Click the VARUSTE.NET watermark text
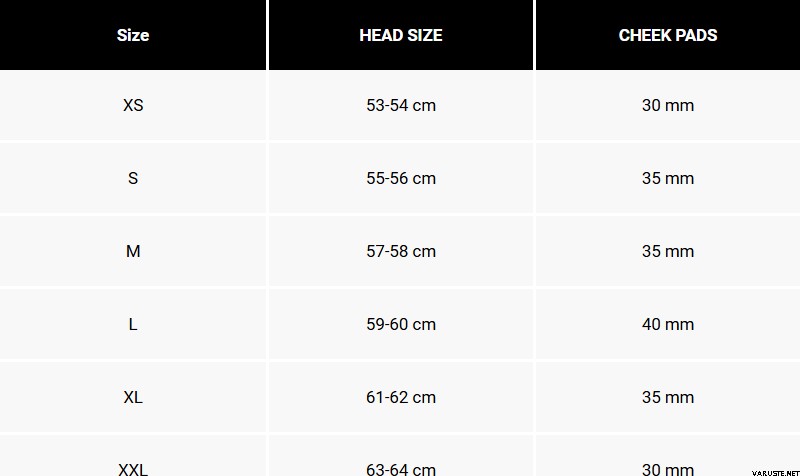Screen dimensions: 800x476 click(x=764, y=468)
